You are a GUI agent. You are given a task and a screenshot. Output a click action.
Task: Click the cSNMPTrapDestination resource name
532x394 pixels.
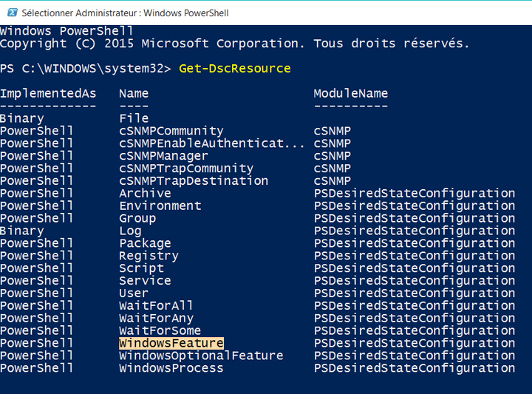[194, 181]
